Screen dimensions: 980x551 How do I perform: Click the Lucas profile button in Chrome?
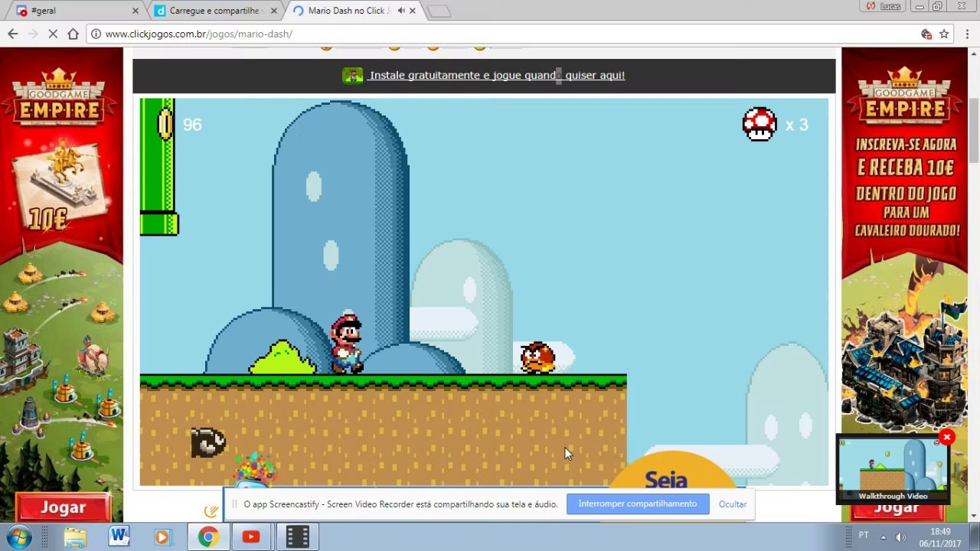[x=882, y=6]
